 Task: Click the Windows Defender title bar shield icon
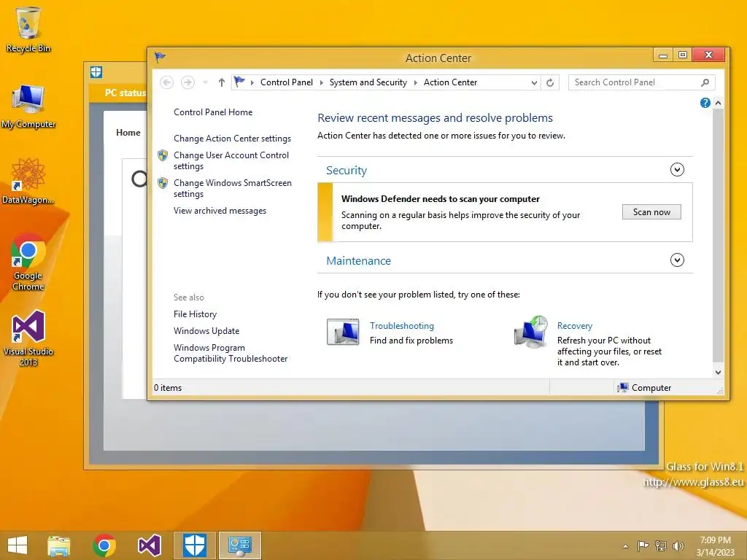96,72
